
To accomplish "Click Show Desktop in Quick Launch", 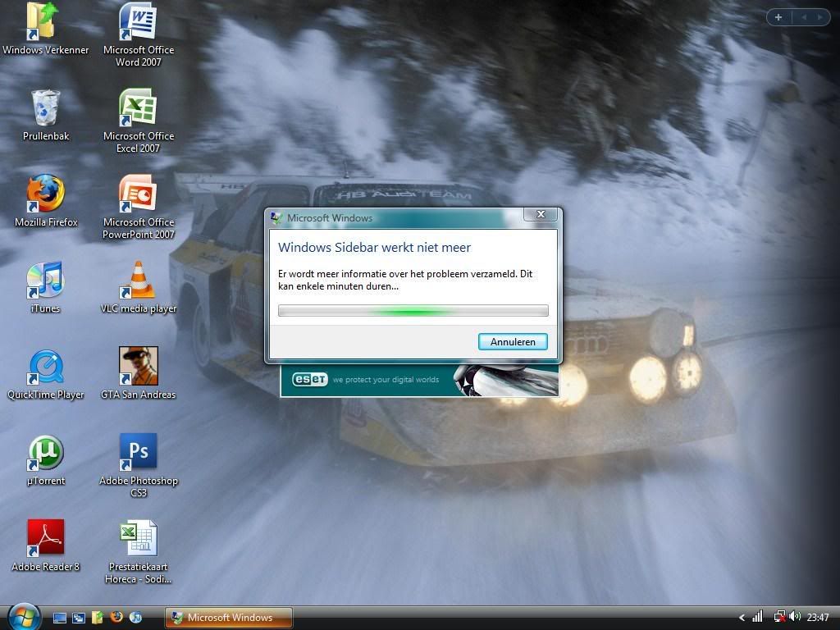I will tap(60, 618).
